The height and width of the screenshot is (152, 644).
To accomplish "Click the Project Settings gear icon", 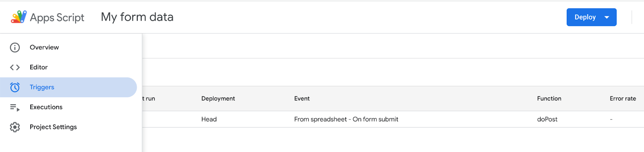I will (x=15, y=127).
